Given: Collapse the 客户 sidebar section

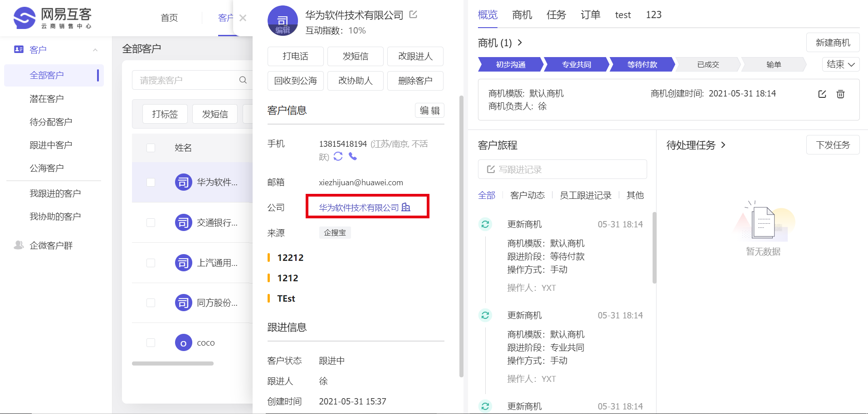Looking at the screenshot, I should pos(95,50).
